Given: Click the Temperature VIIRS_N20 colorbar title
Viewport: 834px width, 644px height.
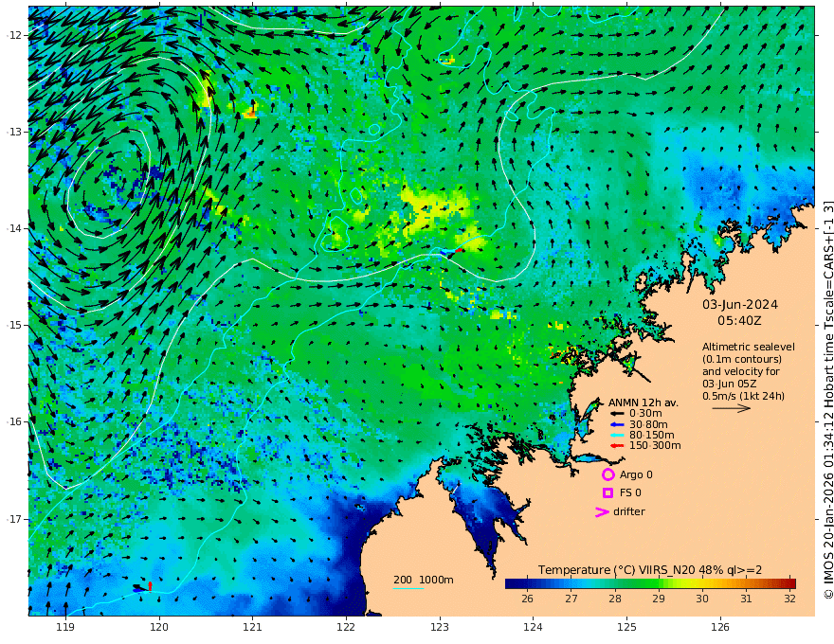Looking at the screenshot, I should pos(650,569).
